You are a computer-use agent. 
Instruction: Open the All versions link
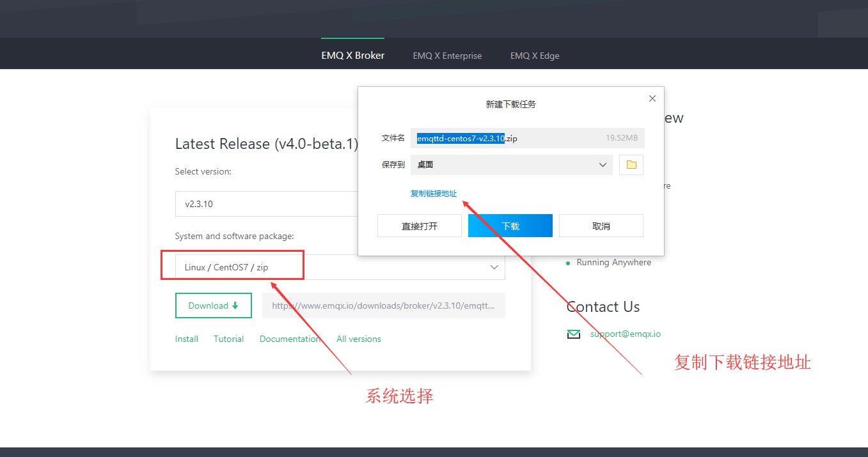359,339
